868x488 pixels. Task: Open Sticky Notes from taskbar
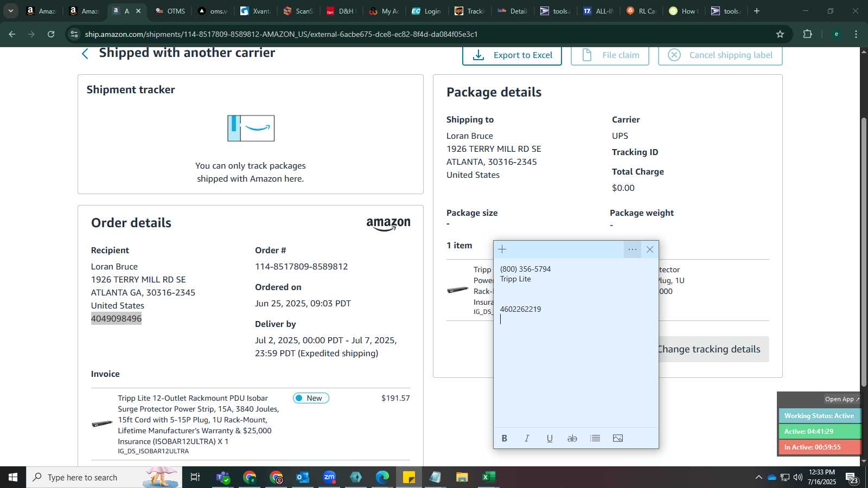pos(409,477)
